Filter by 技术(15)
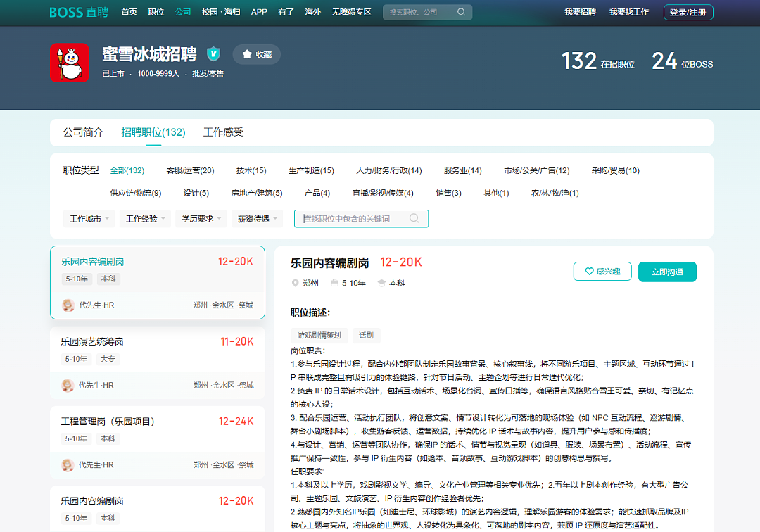Viewport: 760px width, 532px height. pos(251,170)
